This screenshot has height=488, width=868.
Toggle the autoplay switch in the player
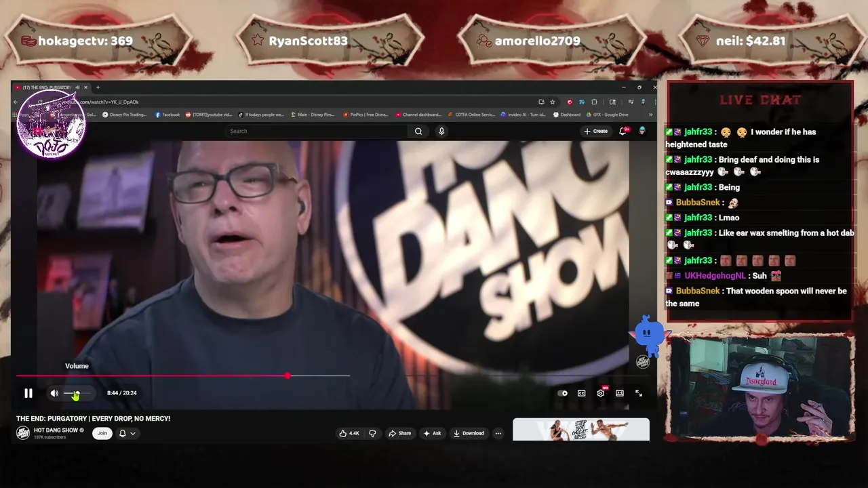[x=562, y=393]
